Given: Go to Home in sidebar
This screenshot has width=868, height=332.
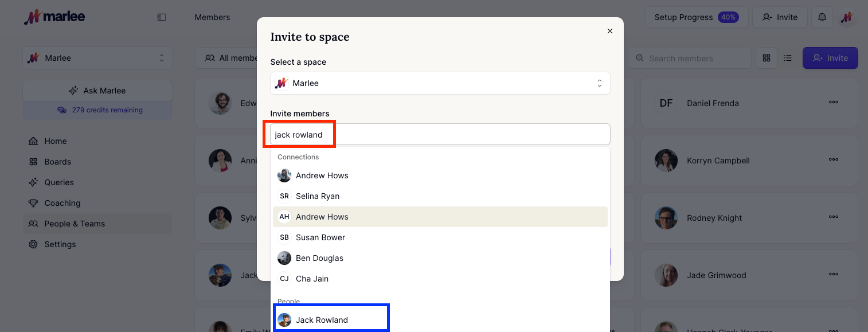Looking at the screenshot, I should 97,141.
